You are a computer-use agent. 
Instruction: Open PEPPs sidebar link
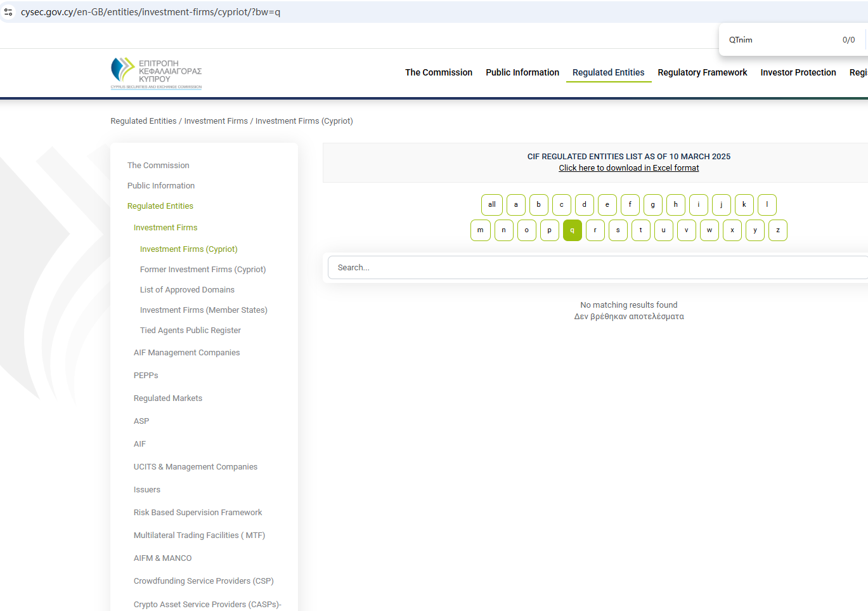tap(146, 376)
